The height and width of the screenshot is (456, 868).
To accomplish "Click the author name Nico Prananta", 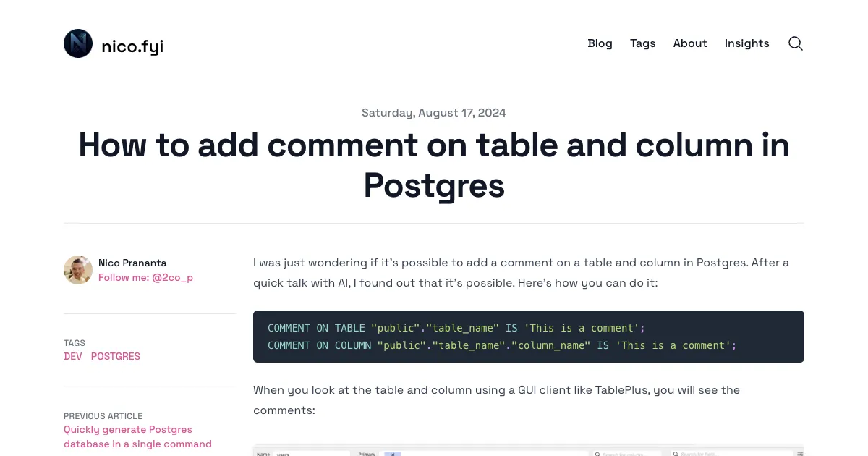I will (x=132, y=263).
